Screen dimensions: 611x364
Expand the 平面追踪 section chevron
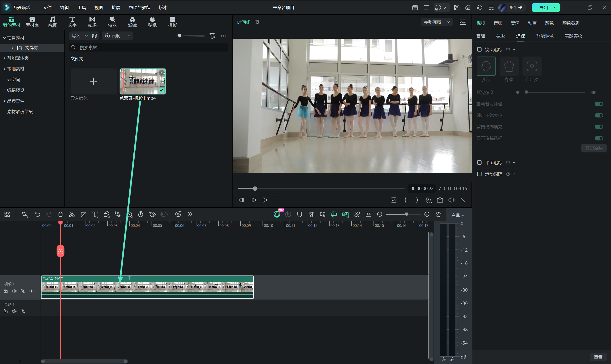pyautogui.click(x=514, y=163)
